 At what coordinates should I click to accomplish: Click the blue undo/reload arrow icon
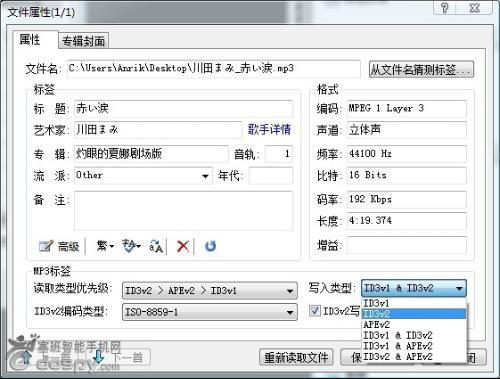tap(210, 246)
